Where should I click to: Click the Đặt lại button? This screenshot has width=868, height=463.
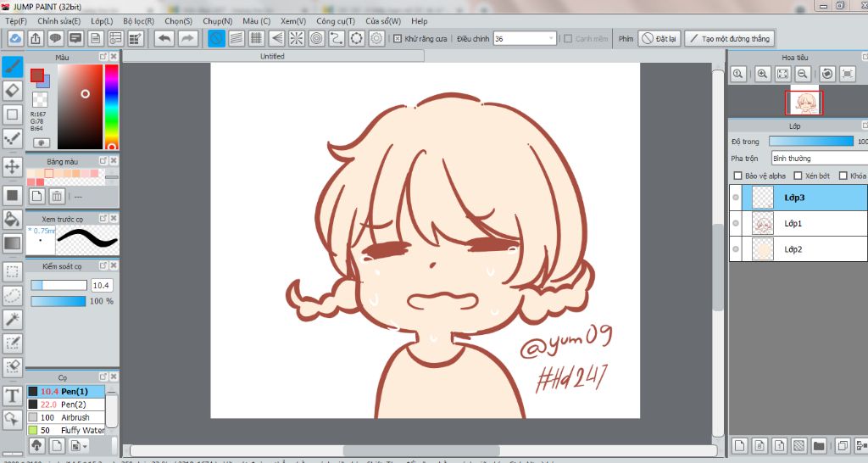(659, 39)
